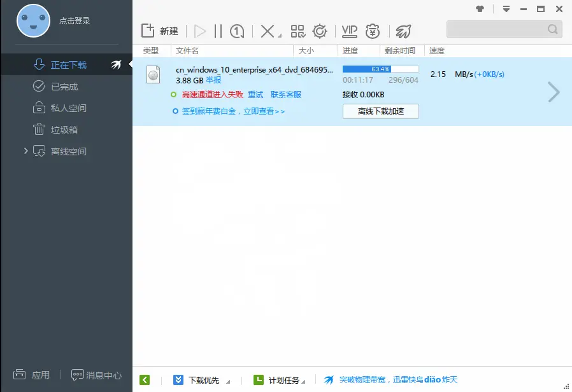Open the 计划任务 scheduled tasks dropdown

[279, 380]
